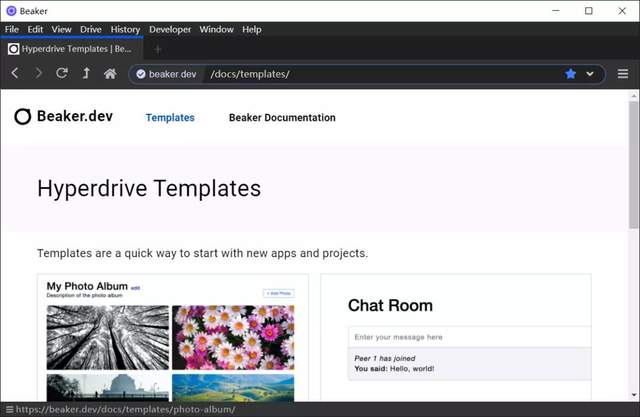Image resolution: width=640 pixels, height=417 pixels.
Task: Click the forward navigation arrow
Action: pos(38,74)
